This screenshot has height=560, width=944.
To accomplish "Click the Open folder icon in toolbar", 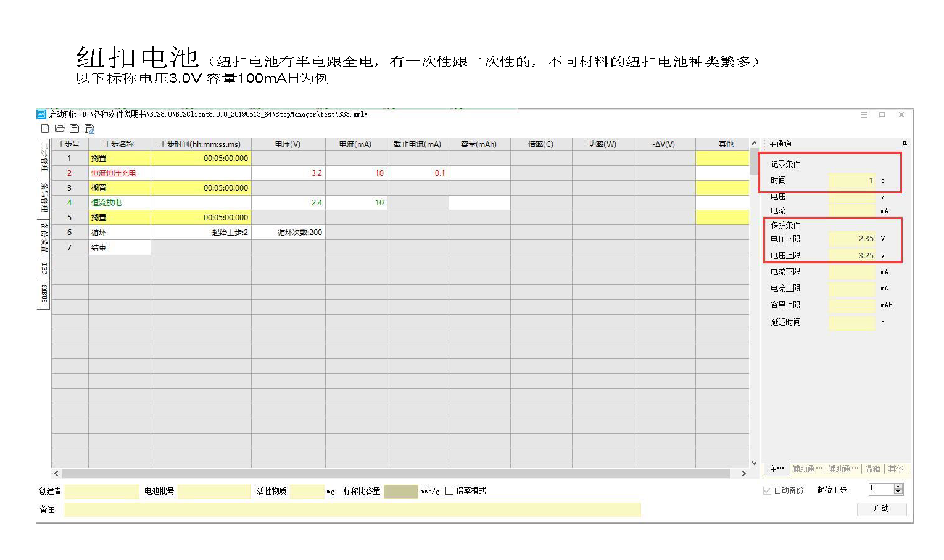I will click(60, 128).
